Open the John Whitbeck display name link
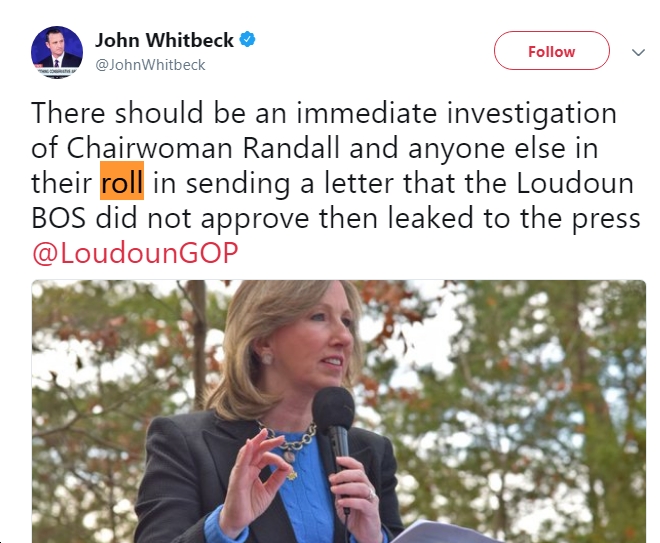This screenshot has height=543, width=660. (x=164, y=40)
